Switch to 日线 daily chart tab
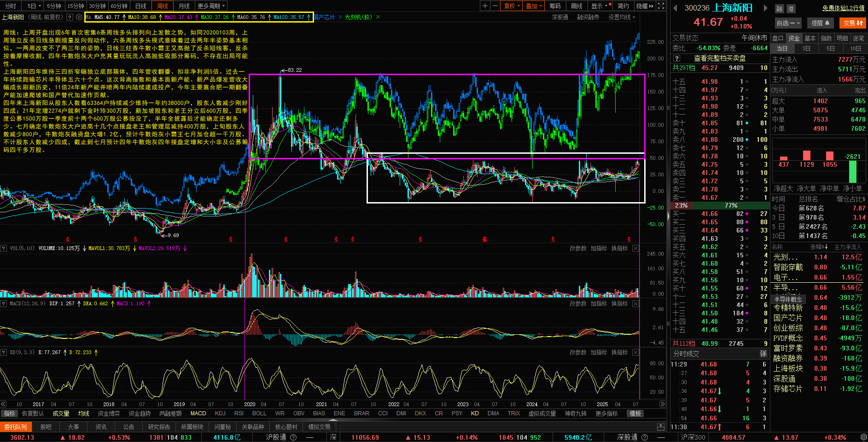 (140, 6)
